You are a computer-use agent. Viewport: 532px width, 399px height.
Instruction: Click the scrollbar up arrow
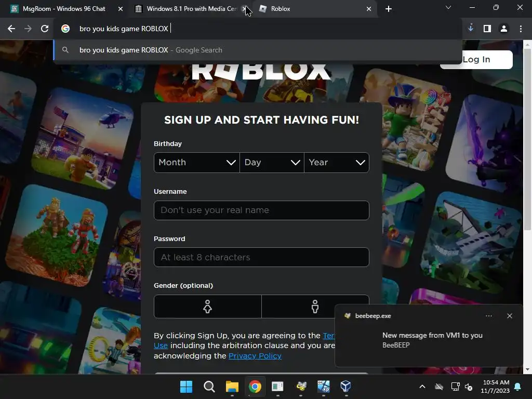[x=527, y=45]
